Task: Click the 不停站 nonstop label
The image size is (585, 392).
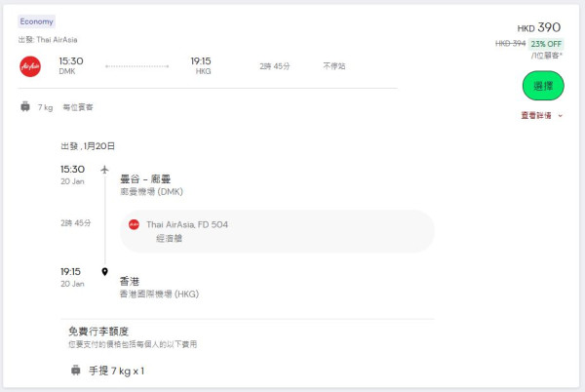Action: pos(334,66)
